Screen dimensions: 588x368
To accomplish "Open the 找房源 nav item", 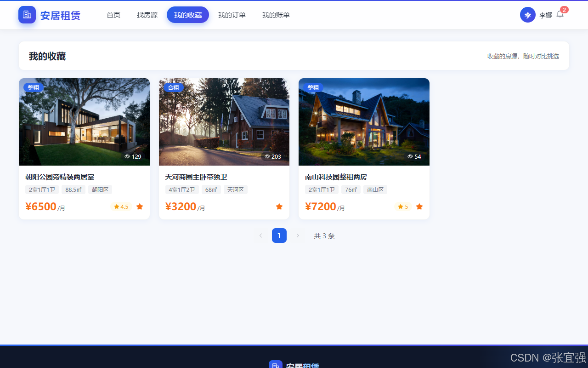I will (x=147, y=15).
